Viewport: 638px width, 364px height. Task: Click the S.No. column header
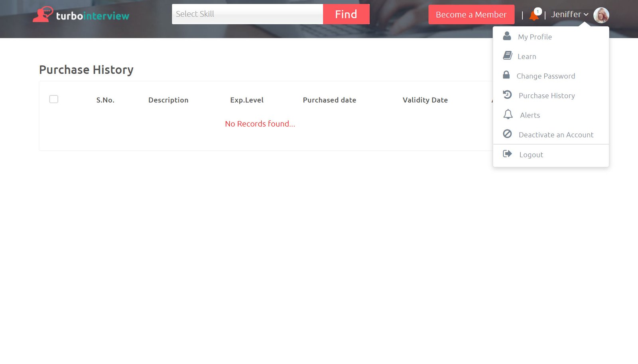pos(105,100)
